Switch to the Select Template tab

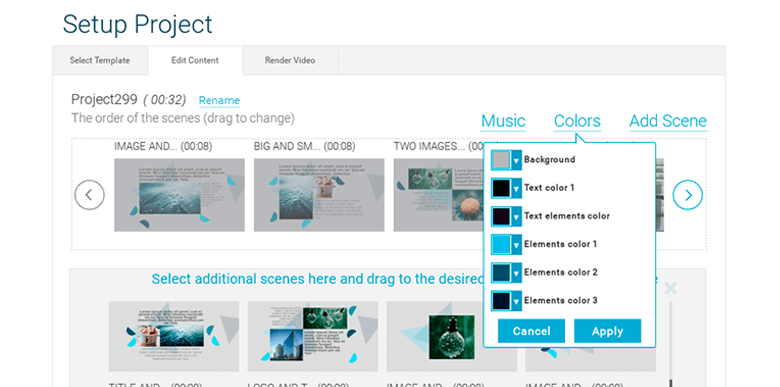[x=100, y=60]
